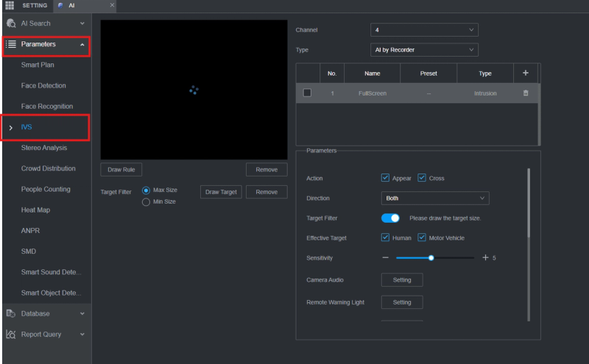Open the Direction dropdown showing Both
Image resolution: width=589 pixels, height=364 pixels.
[435, 199]
